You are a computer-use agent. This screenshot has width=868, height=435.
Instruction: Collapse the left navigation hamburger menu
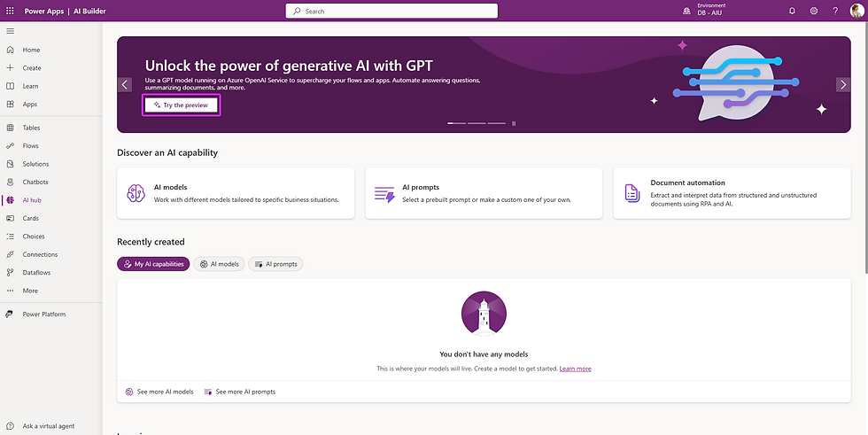pos(10,31)
